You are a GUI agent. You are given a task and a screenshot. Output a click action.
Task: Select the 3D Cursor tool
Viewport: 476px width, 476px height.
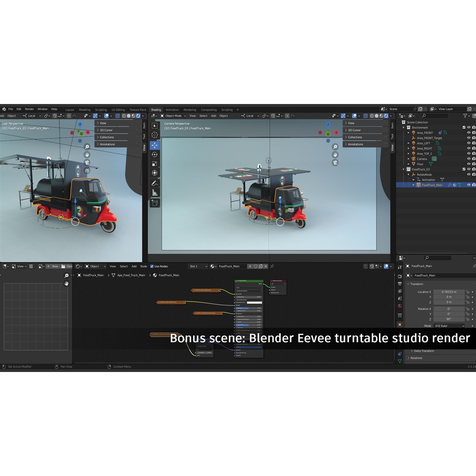coord(155,135)
